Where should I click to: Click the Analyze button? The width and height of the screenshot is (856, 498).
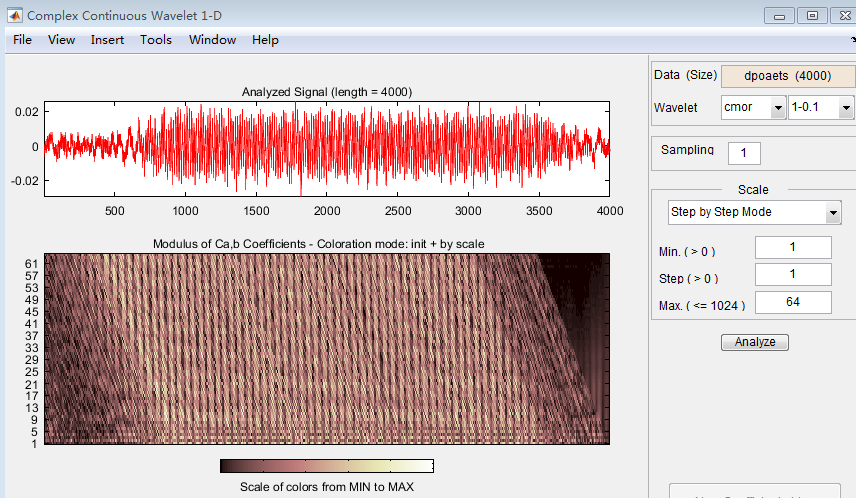coord(755,342)
